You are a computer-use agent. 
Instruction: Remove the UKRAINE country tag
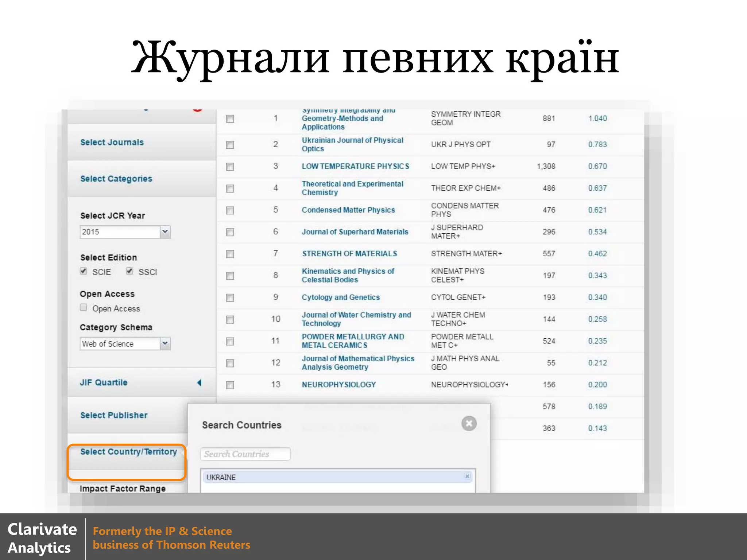pyautogui.click(x=467, y=476)
